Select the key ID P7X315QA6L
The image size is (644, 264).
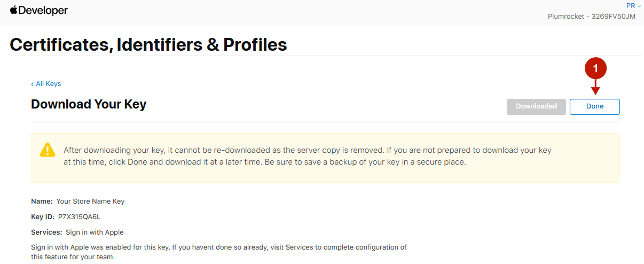click(79, 217)
